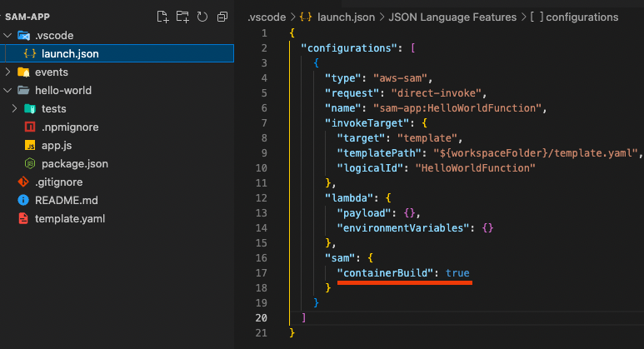Click the "name" key on line 6

click(342, 108)
